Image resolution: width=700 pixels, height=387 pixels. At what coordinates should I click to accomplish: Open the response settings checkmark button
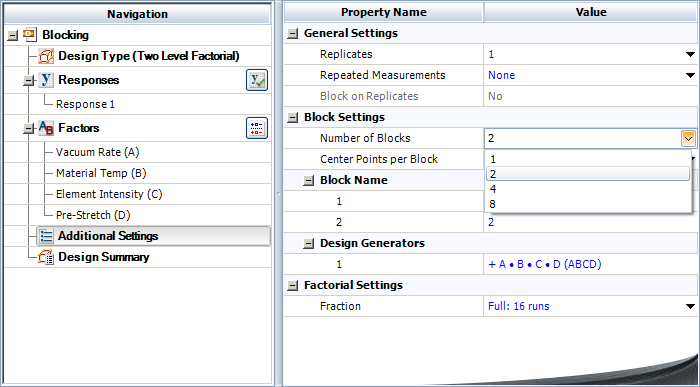coord(257,80)
